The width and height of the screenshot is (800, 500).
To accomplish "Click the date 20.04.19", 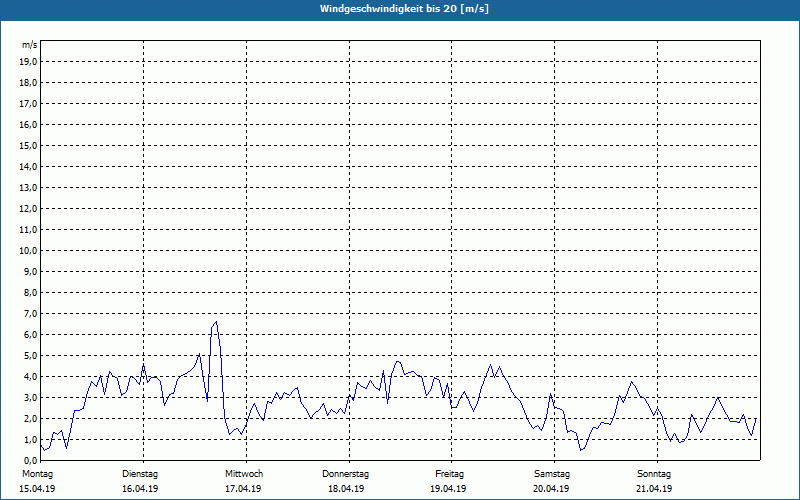I will click(551, 489).
